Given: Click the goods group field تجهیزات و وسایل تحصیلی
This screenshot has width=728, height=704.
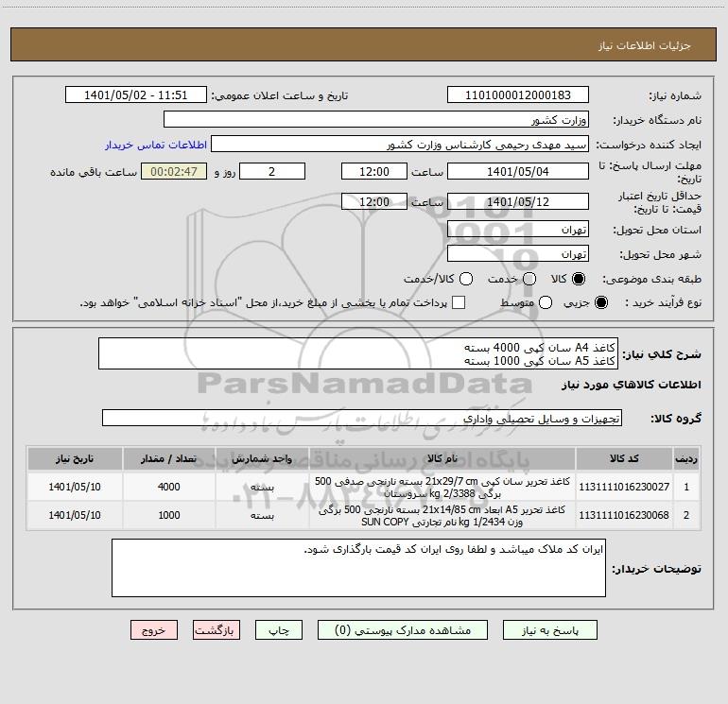Looking at the screenshot, I should pyautogui.click(x=362, y=418).
